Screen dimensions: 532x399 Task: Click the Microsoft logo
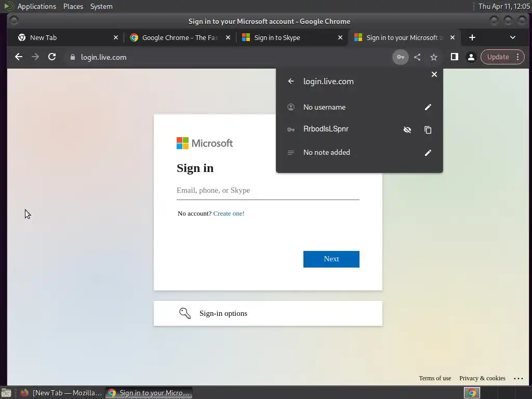pyautogui.click(x=204, y=143)
